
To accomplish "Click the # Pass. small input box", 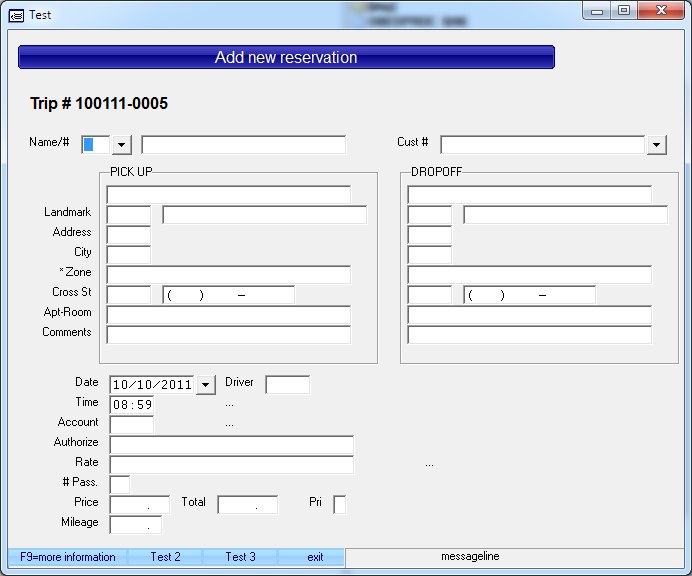I will pos(119,485).
